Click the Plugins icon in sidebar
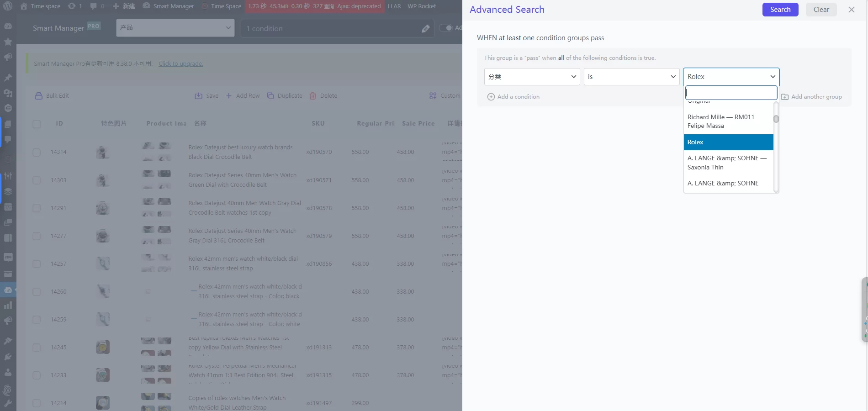Image resolution: width=868 pixels, height=411 pixels. (8, 357)
